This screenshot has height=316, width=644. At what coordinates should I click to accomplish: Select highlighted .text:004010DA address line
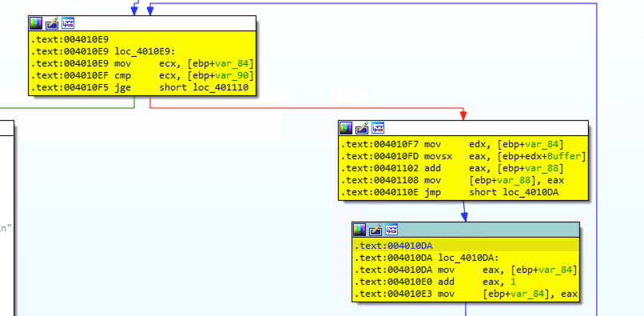(466, 246)
